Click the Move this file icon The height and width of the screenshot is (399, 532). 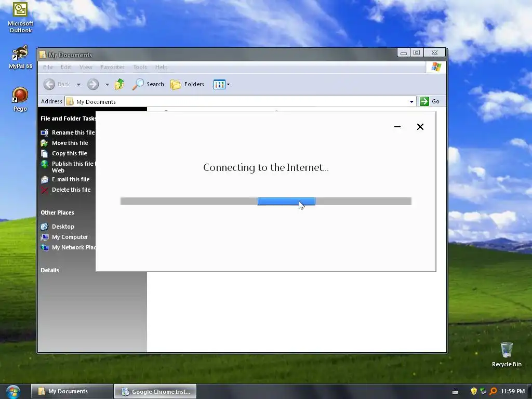[45, 143]
